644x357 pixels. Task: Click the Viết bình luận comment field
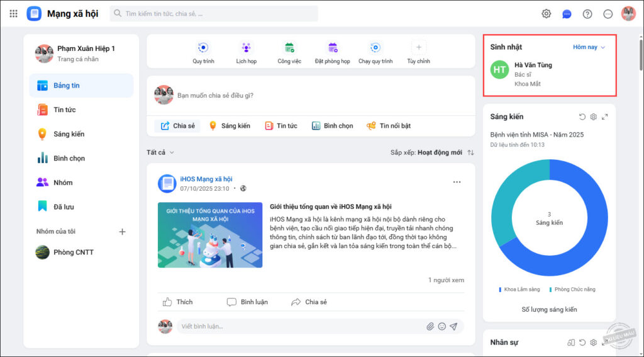[x=301, y=327]
